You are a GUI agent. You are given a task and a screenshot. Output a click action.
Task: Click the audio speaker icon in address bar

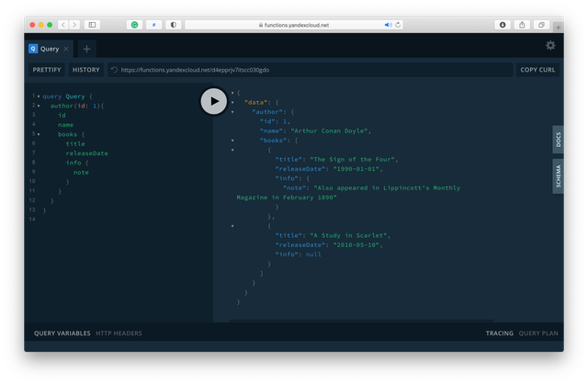click(387, 25)
